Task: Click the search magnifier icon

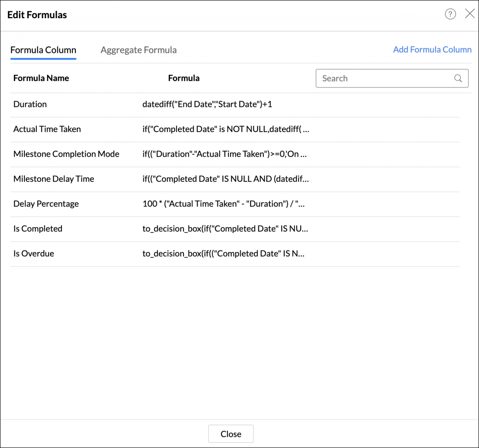Action: tap(458, 78)
